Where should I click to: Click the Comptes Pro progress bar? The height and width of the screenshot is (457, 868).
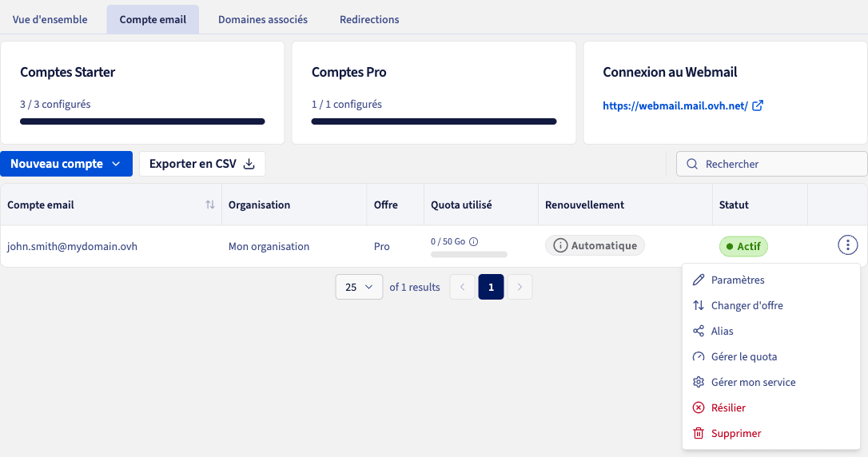434,121
